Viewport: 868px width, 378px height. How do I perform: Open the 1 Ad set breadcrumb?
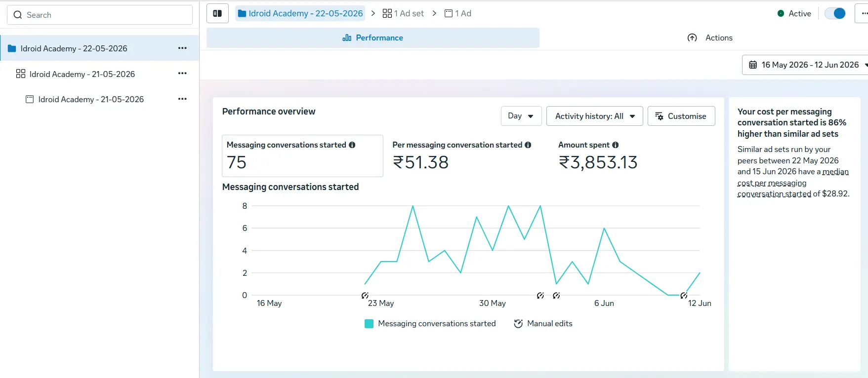404,13
